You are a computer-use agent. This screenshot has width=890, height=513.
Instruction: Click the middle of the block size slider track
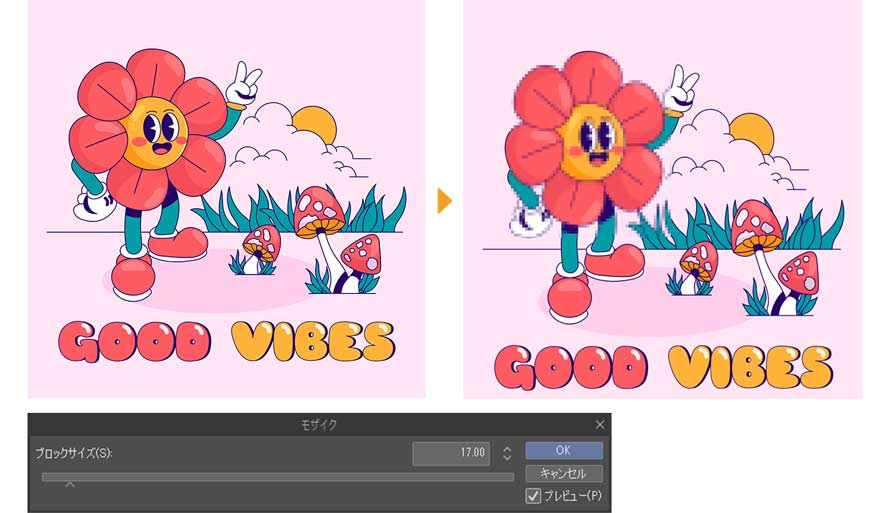(x=278, y=477)
